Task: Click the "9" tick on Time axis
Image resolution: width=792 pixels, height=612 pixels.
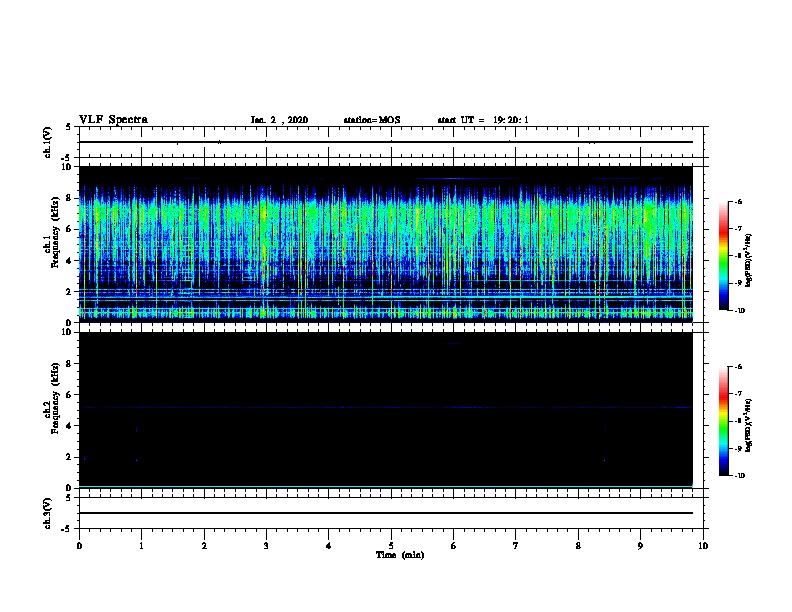Action: (640, 546)
